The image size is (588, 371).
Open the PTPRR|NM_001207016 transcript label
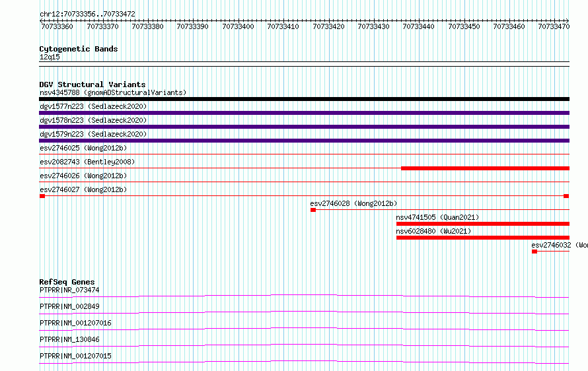(x=75, y=323)
